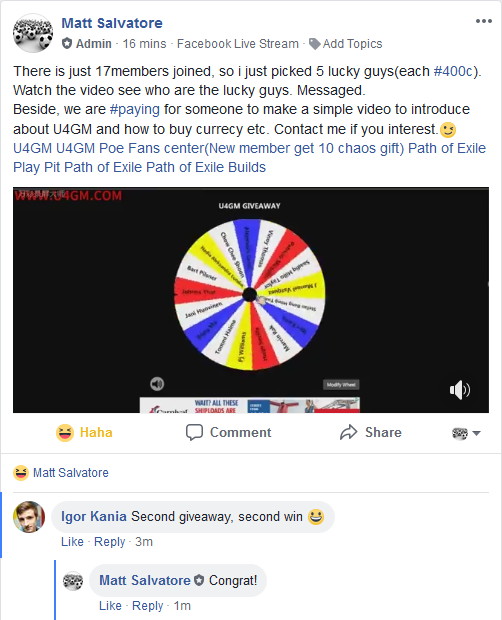Click the Add Topics tag icon
502x620 pixels.
click(x=315, y=44)
